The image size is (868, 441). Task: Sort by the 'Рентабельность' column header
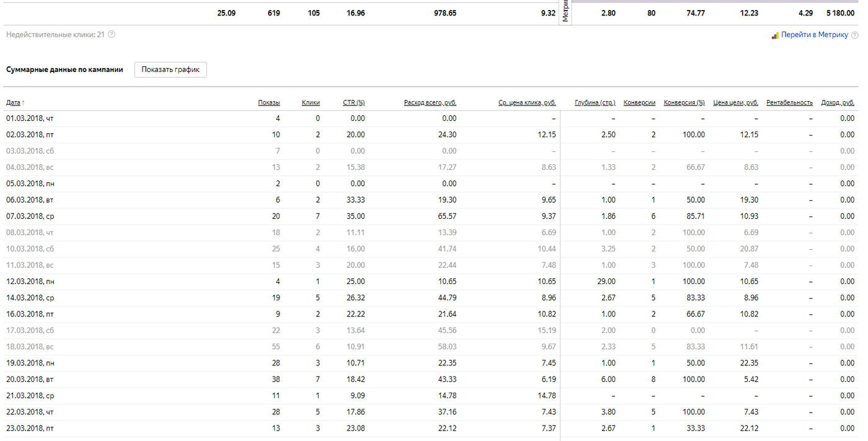[789, 102]
